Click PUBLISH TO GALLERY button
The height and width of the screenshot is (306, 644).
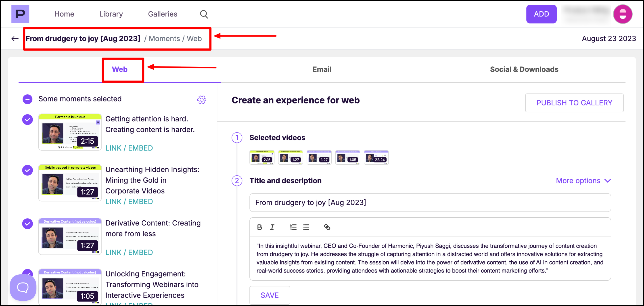(574, 103)
